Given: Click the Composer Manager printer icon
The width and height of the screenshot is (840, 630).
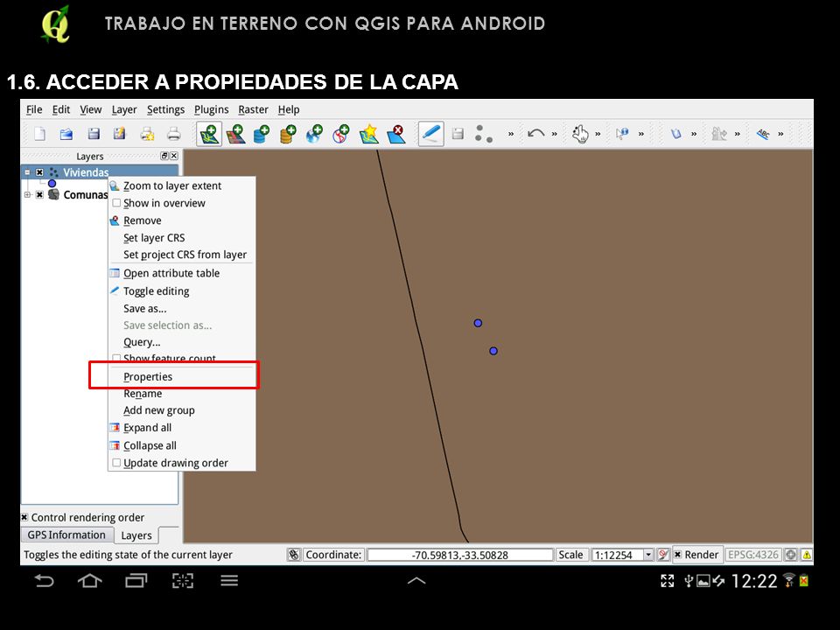Looking at the screenshot, I should coord(173,133).
